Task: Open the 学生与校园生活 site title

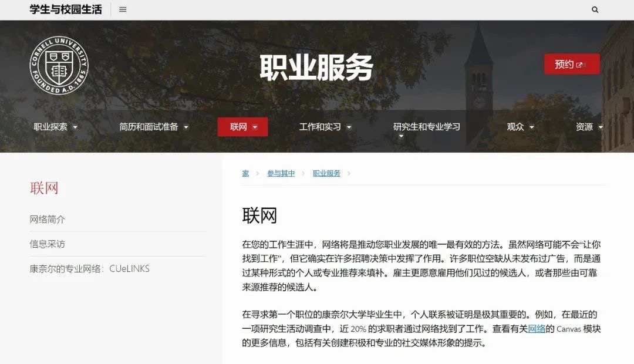Action: [66, 9]
